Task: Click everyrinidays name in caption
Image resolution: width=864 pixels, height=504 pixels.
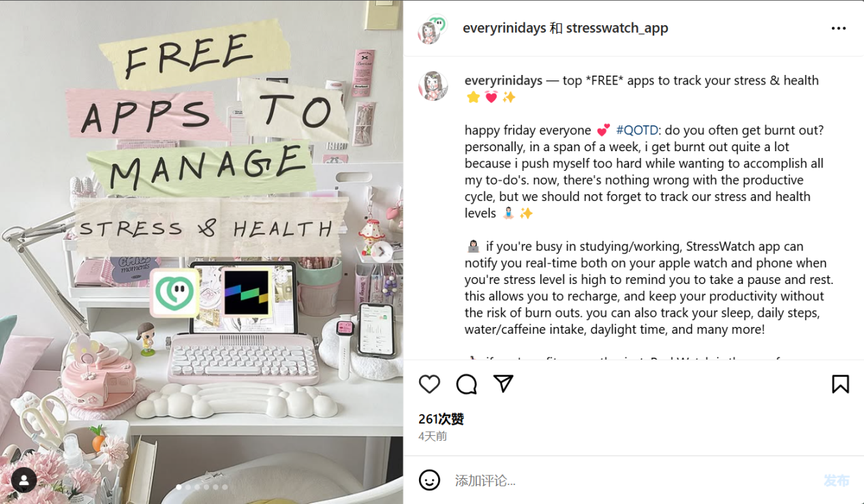Action: 504,80
